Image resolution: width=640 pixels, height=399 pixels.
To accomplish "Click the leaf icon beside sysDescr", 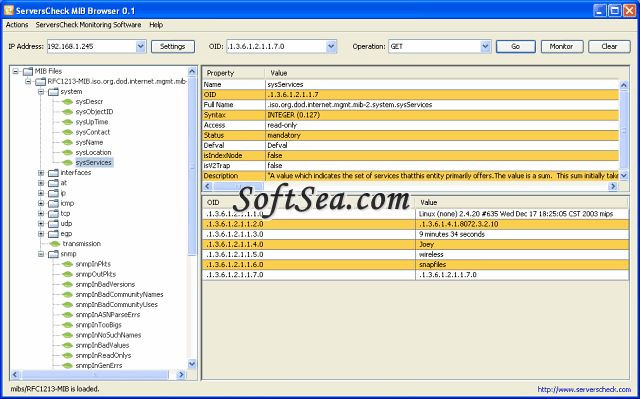I will [x=67, y=102].
